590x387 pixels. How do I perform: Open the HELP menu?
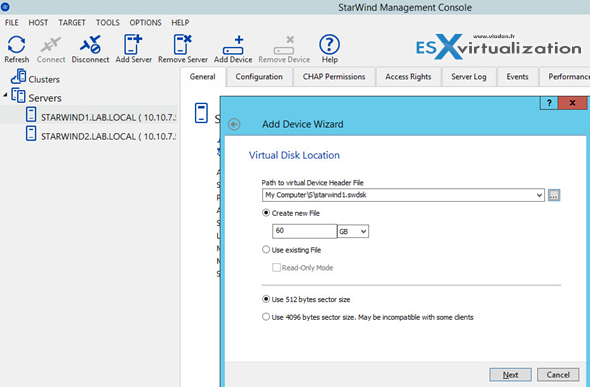[x=180, y=23]
